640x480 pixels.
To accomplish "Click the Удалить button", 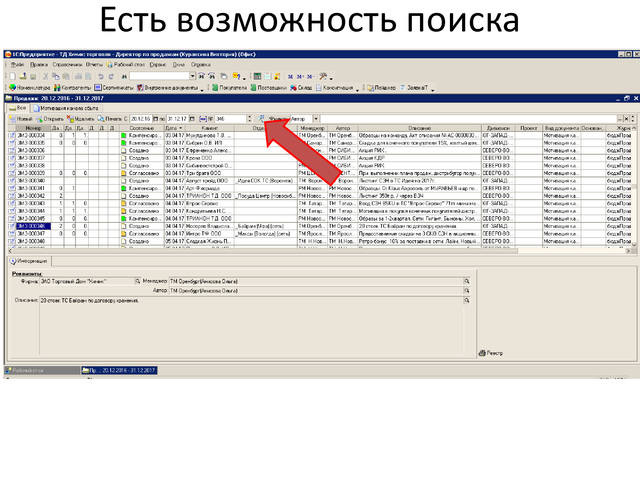I will [81, 119].
